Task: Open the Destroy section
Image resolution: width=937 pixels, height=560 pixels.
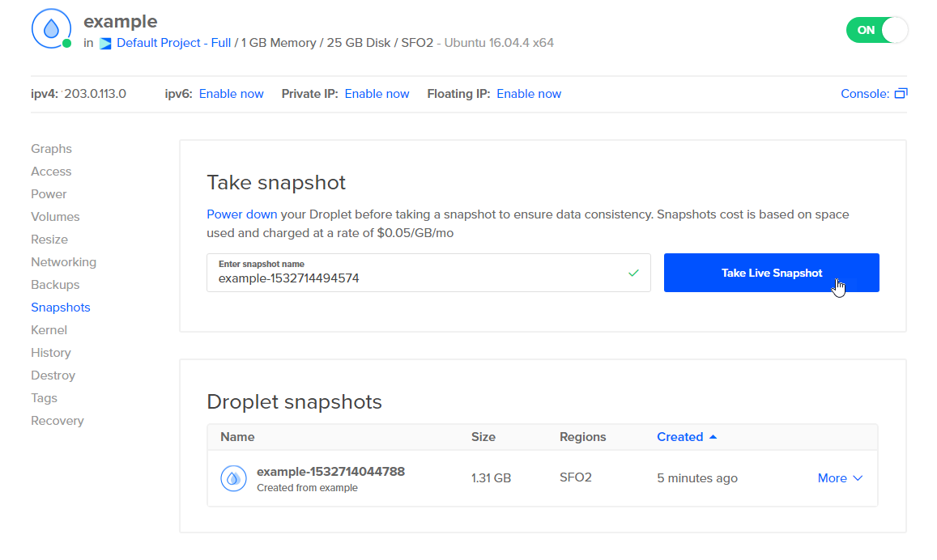Action: [x=53, y=375]
